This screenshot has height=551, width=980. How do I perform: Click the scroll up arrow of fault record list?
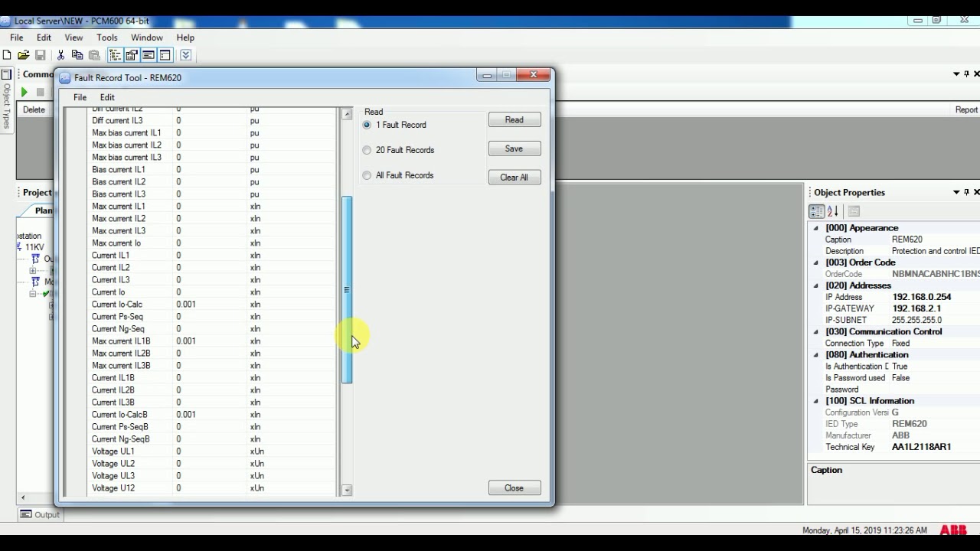347,114
